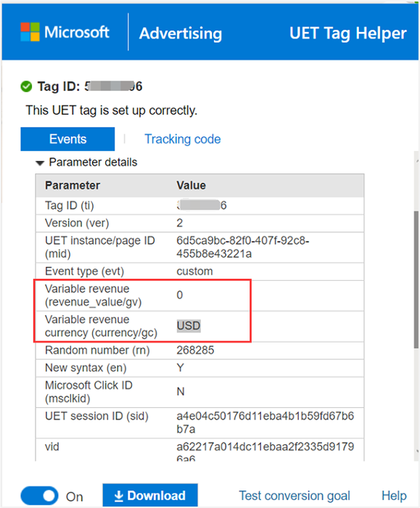Viewport: 420px width, 508px height.
Task: Click the Microsoft Click ID row
Action: [199, 392]
